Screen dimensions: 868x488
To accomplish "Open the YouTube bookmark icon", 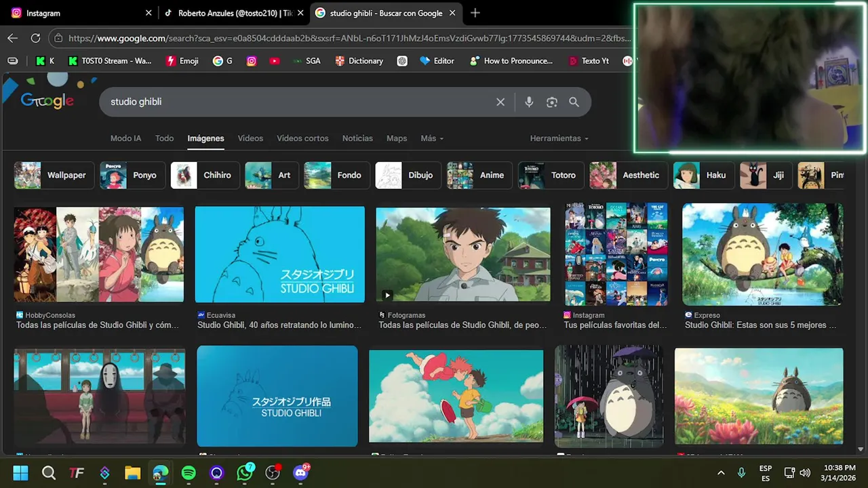I will click(274, 61).
